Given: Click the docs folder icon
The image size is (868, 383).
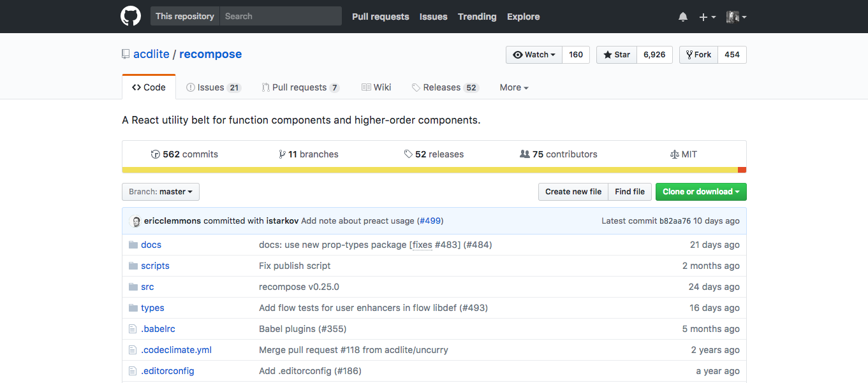Looking at the screenshot, I should 133,245.
